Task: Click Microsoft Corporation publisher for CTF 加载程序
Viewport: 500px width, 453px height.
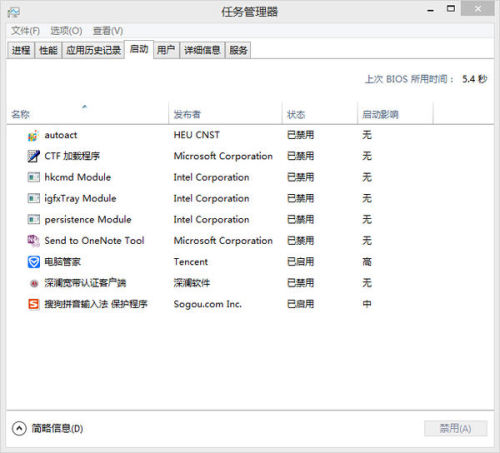Action: pyautogui.click(x=223, y=156)
